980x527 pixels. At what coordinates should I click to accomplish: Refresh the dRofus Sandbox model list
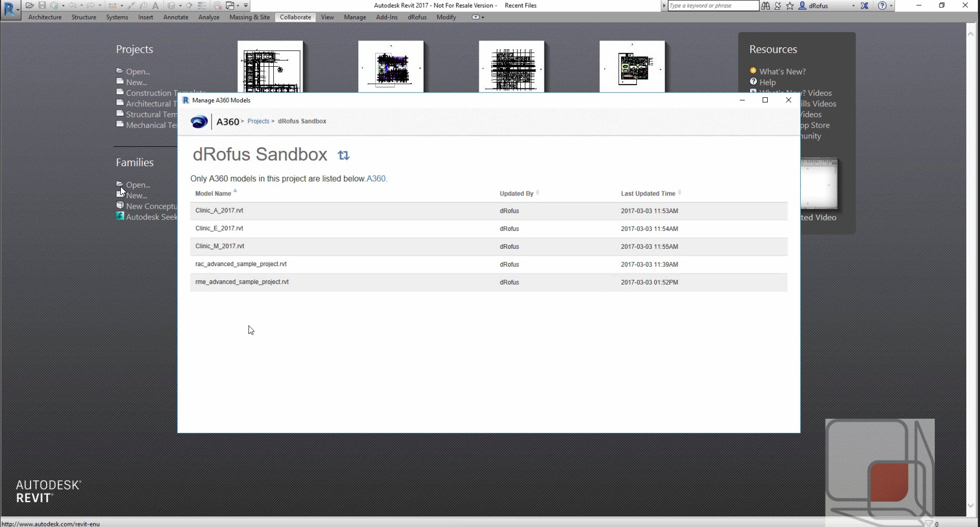tap(343, 155)
